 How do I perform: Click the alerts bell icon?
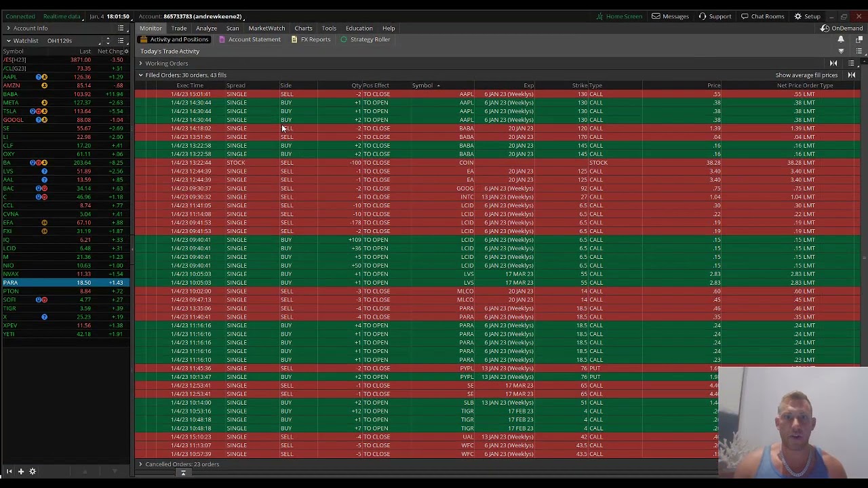point(841,40)
